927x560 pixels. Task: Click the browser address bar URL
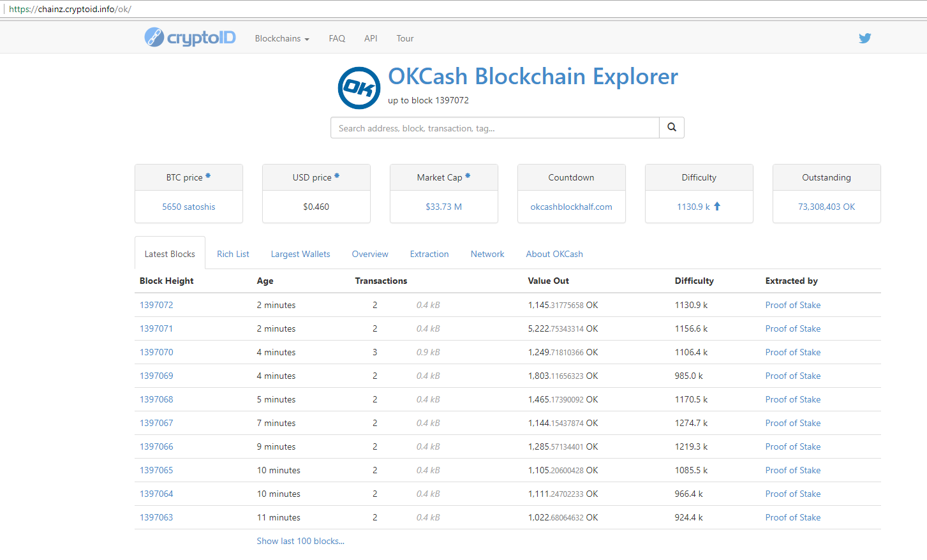tap(70, 10)
